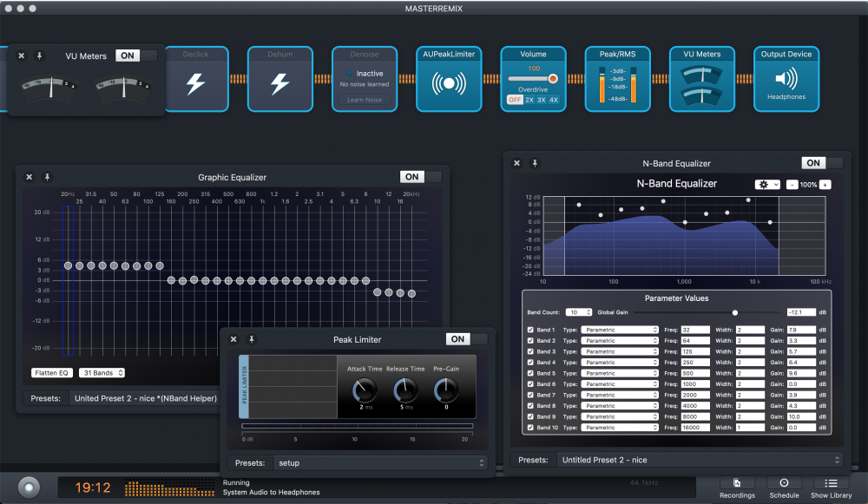Click the Band 9 Gain field showing 10.0
Screen dimensions: 868x504
point(801,416)
